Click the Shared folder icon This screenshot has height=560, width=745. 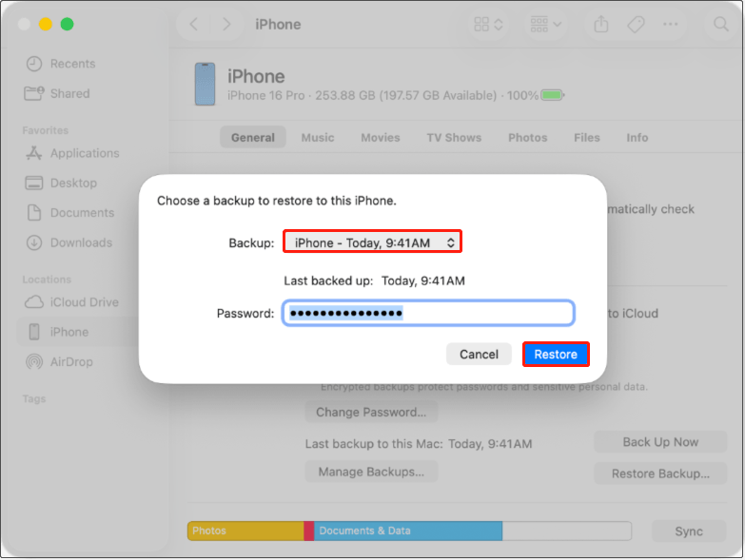point(34,93)
